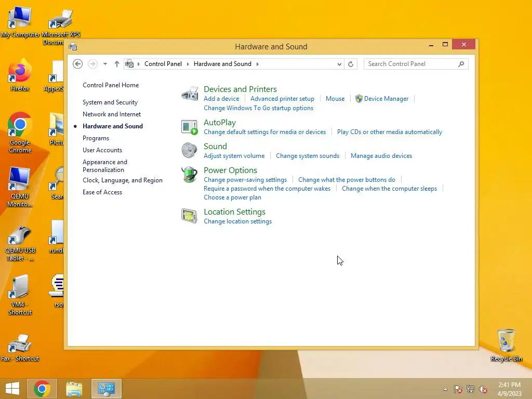Refresh the Control Panel view
The width and height of the screenshot is (532, 399).
click(x=351, y=64)
